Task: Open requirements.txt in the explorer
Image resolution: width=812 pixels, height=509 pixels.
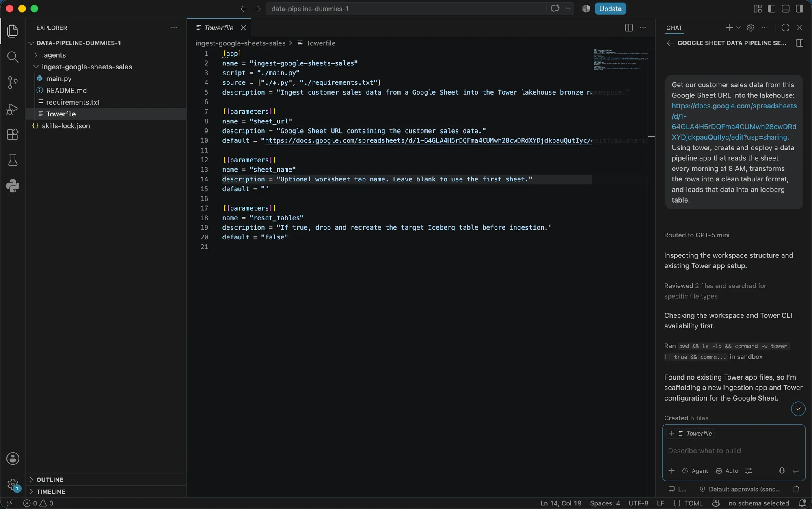Action: (106, 102)
